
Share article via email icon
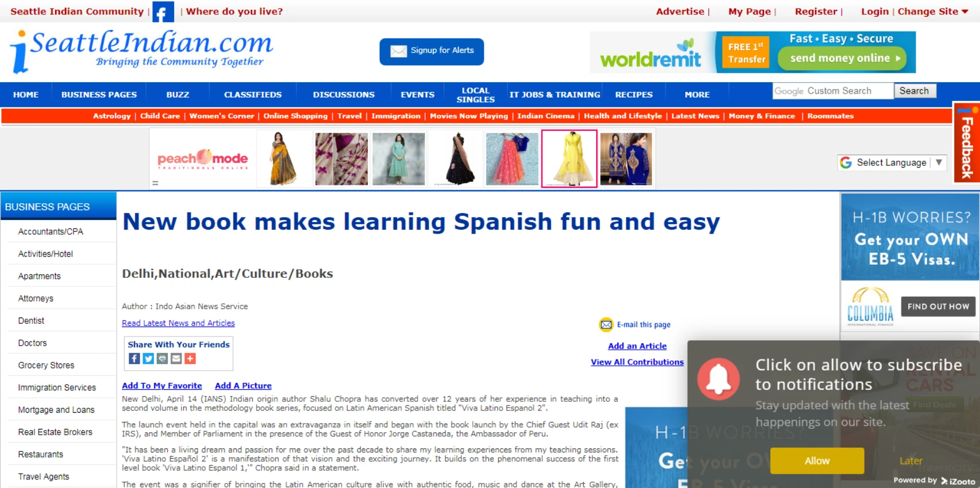(176, 359)
